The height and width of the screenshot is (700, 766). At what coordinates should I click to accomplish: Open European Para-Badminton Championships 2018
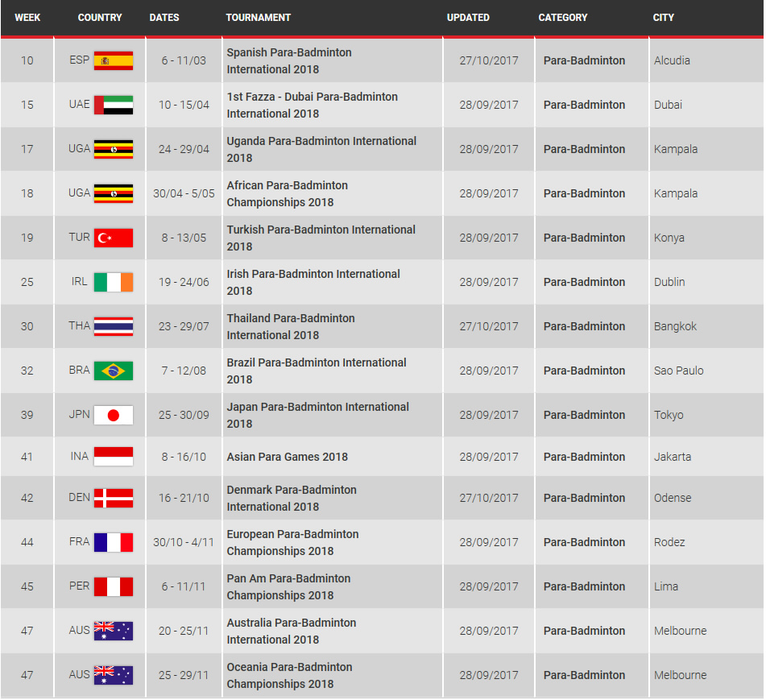[292, 542]
